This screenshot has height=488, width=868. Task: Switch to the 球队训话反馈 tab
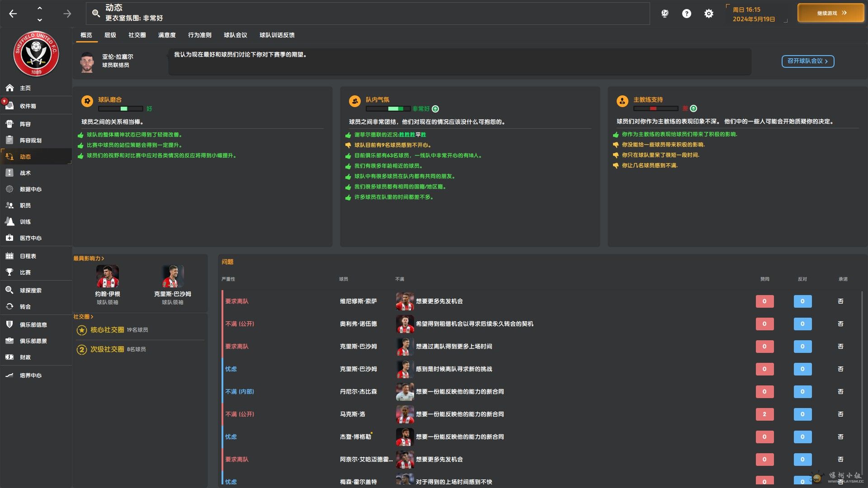pos(277,35)
